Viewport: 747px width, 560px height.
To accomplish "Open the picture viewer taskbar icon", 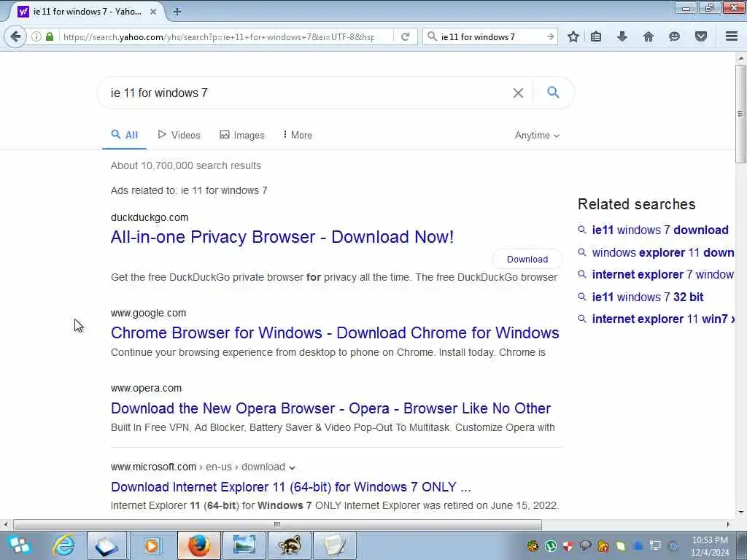I will click(244, 545).
